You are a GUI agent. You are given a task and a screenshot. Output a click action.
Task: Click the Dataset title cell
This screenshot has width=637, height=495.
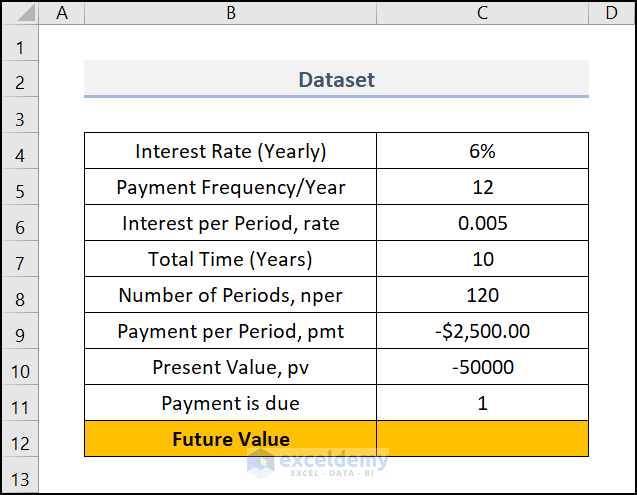336,79
